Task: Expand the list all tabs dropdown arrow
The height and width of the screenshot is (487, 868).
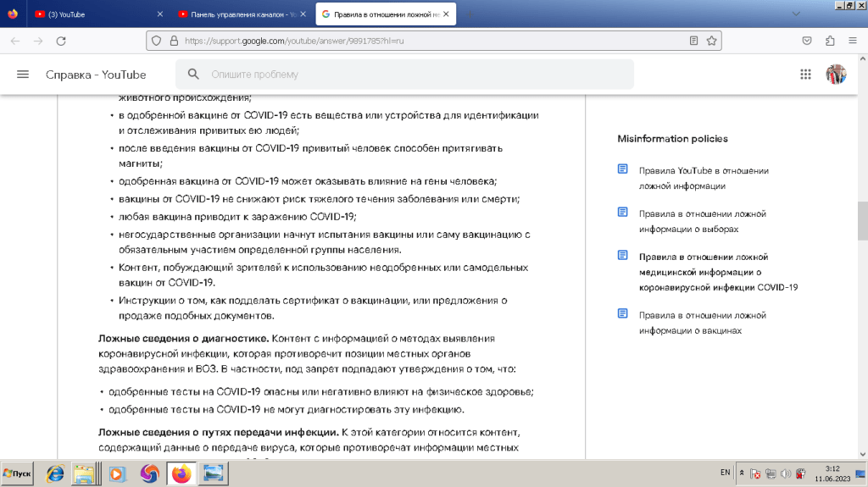Action: [795, 14]
